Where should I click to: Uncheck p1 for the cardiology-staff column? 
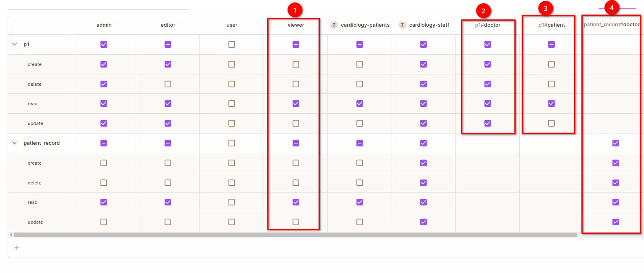[424, 44]
